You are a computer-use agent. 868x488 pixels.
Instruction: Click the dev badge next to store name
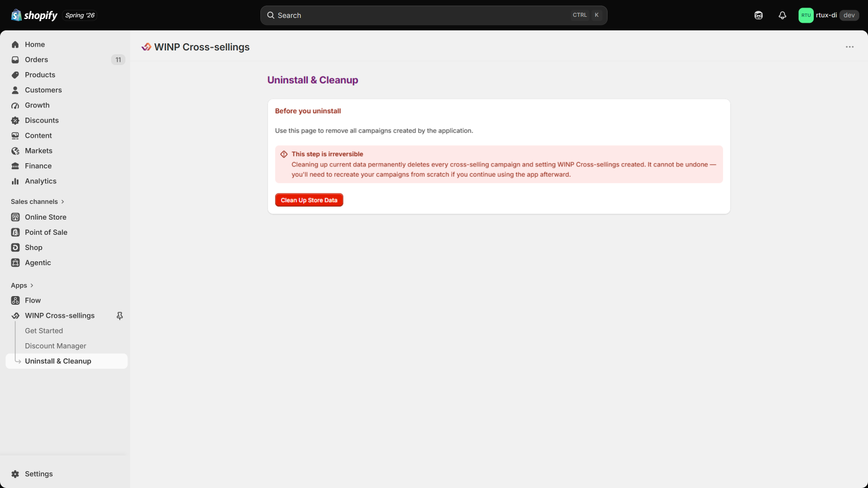pyautogui.click(x=849, y=15)
